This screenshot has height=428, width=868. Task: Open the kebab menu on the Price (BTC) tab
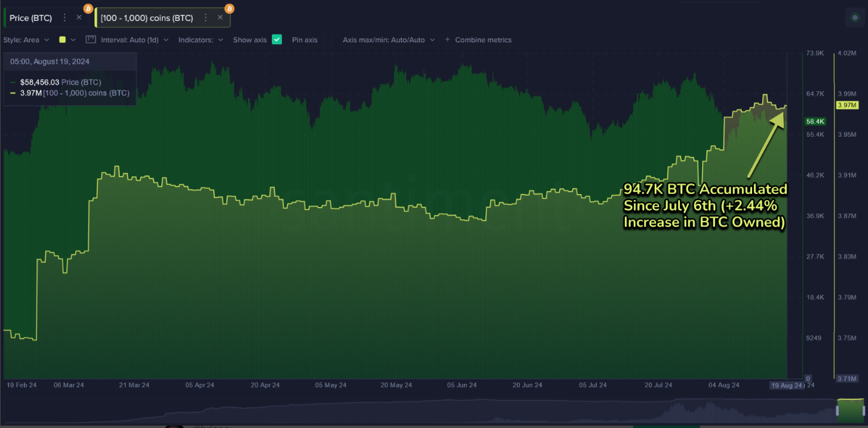(x=65, y=17)
